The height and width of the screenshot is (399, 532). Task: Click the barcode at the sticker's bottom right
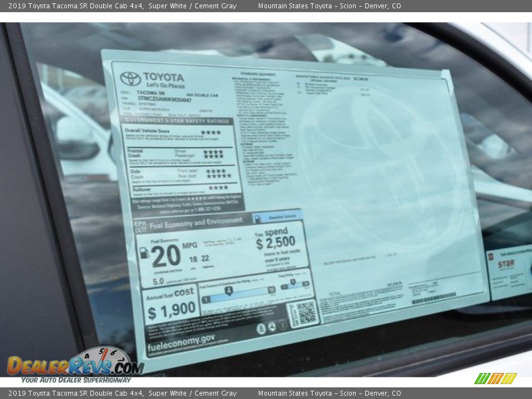pyautogui.click(x=433, y=299)
